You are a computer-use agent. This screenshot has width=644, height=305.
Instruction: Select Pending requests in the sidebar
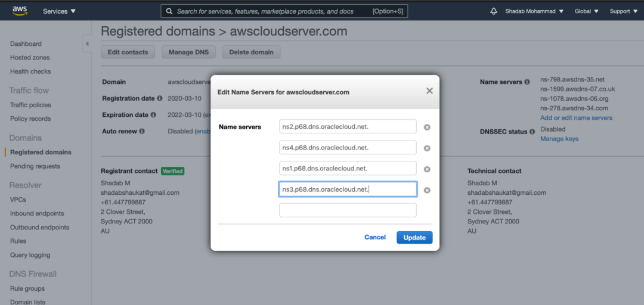click(35, 166)
